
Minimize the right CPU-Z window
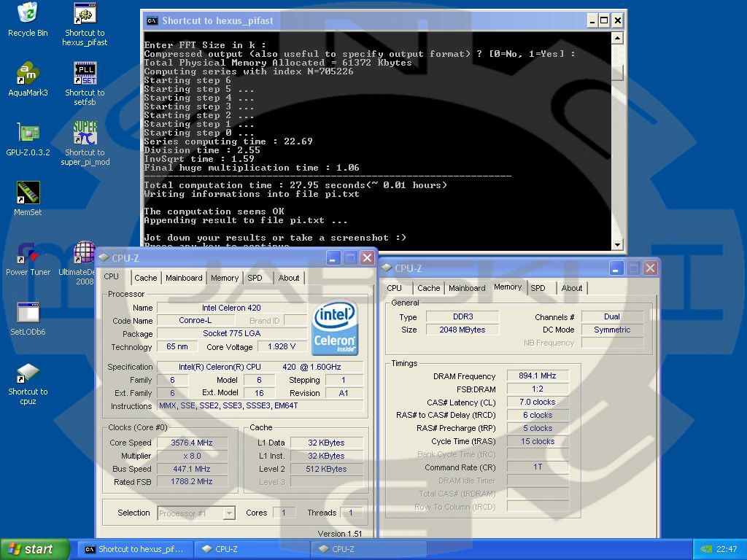tap(616, 268)
